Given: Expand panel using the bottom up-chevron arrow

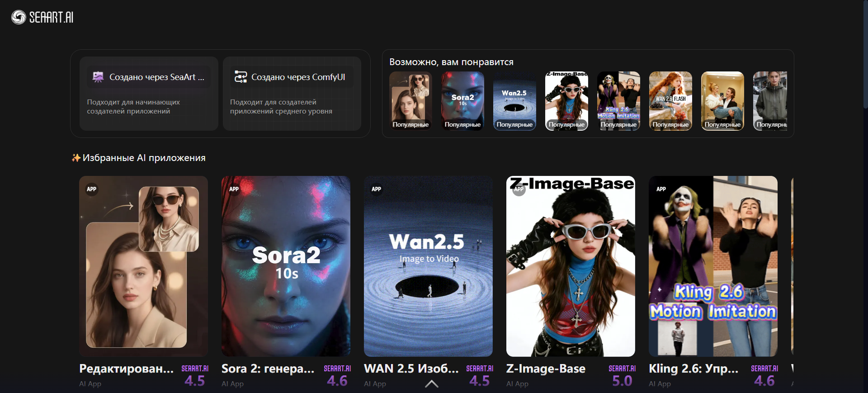Looking at the screenshot, I should (x=432, y=384).
